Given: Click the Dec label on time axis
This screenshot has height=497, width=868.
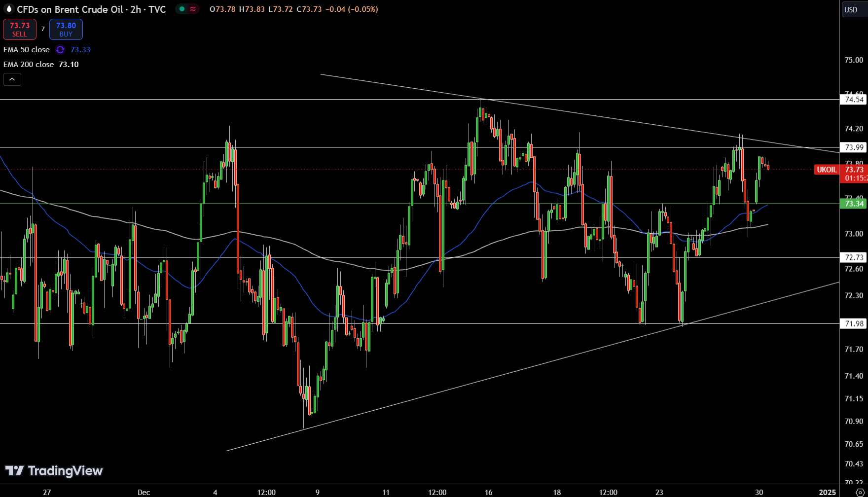Looking at the screenshot, I should coord(144,492).
